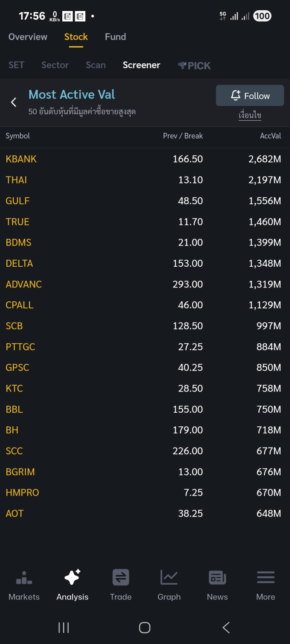
Task: Sort by the AccVal column header
Action: coord(270,136)
